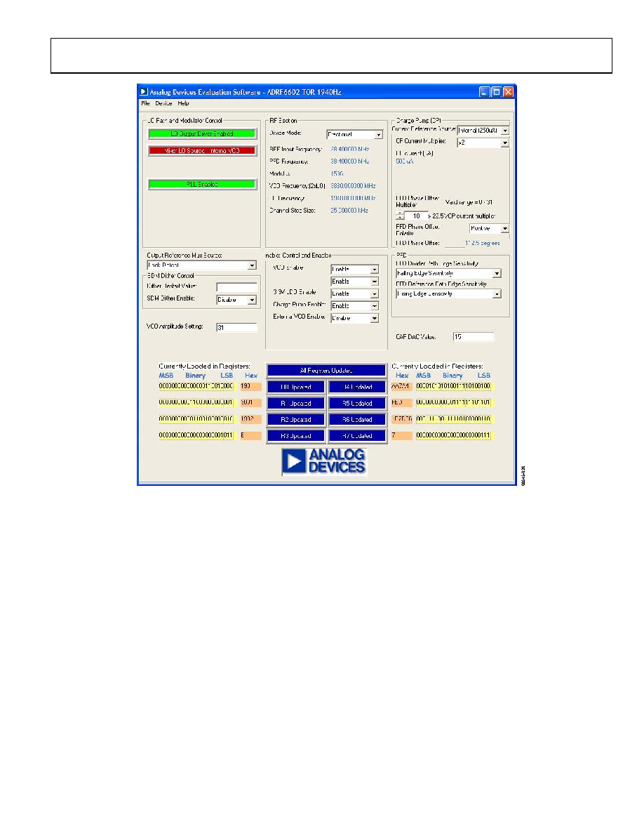Click the PFD Phase Offset value in degrees
The width and height of the screenshot is (644, 834).
[x=483, y=243]
